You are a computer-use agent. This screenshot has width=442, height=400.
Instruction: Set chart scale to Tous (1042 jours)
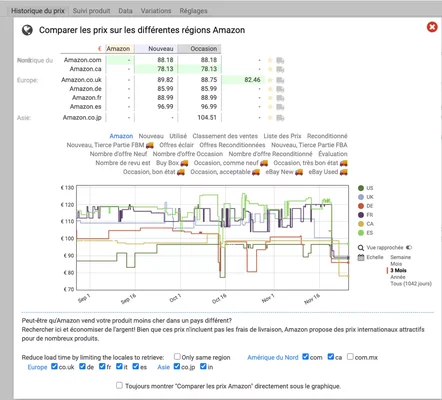pyautogui.click(x=411, y=284)
